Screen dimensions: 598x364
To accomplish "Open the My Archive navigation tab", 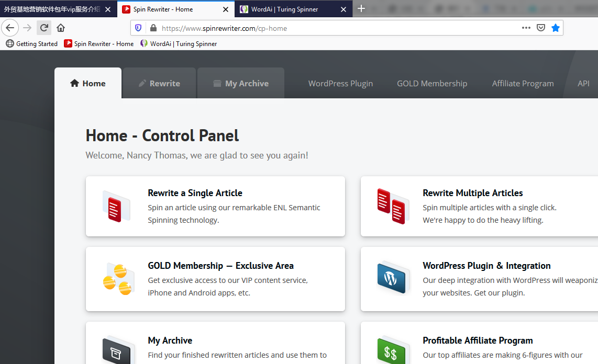I will [241, 83].
